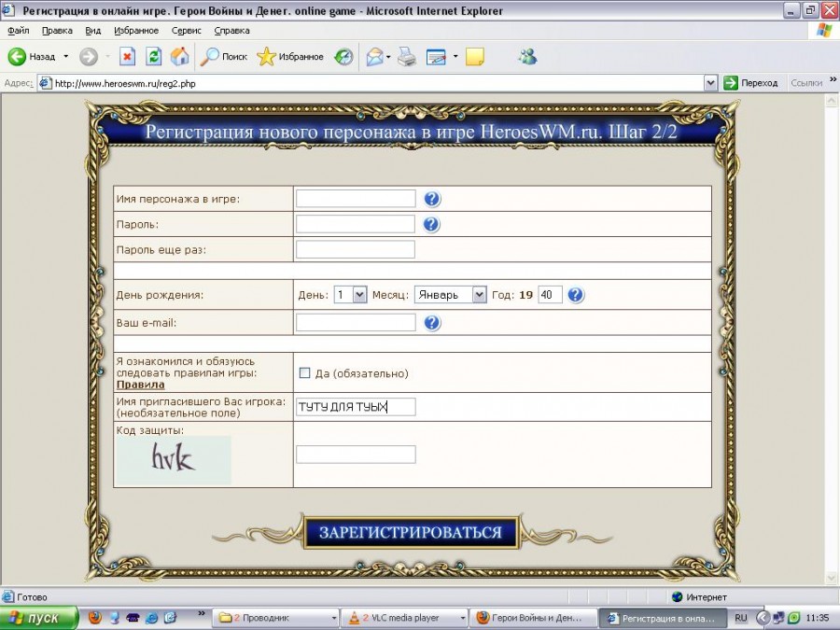This screenshot has width=840, height=630.
Task: Switch to VLC media player taskbar group
Action: pyautogui.click(x=404, y=618)
